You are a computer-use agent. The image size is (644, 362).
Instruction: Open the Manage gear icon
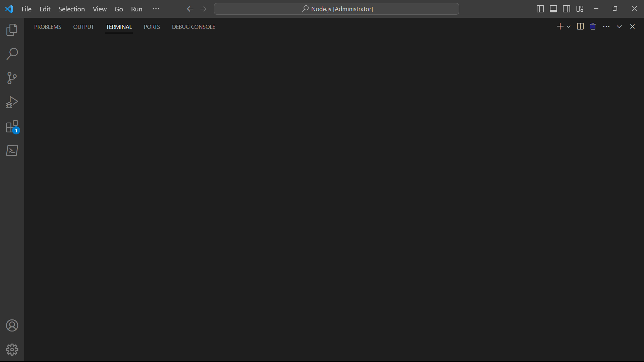click(12, 350)
